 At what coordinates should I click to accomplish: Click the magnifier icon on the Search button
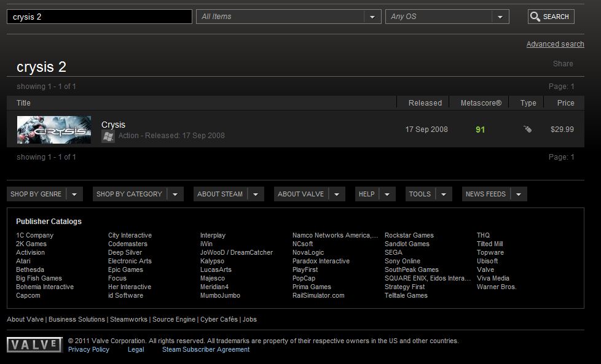pos(535,17)
